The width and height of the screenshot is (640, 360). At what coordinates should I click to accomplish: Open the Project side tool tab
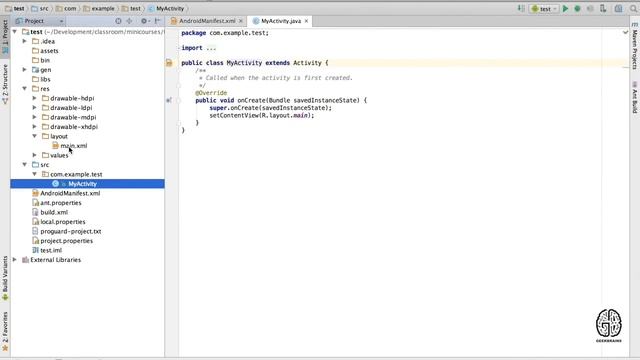point(5,37)
